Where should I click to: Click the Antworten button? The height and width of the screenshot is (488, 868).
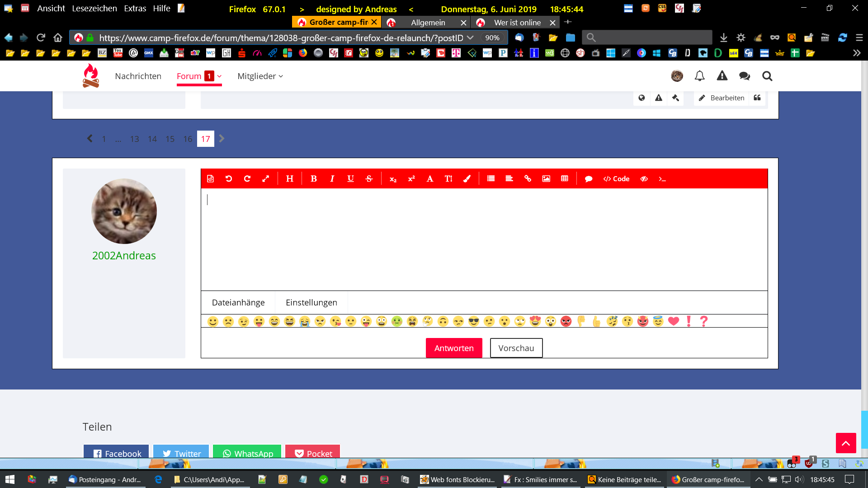pos(454,348)
